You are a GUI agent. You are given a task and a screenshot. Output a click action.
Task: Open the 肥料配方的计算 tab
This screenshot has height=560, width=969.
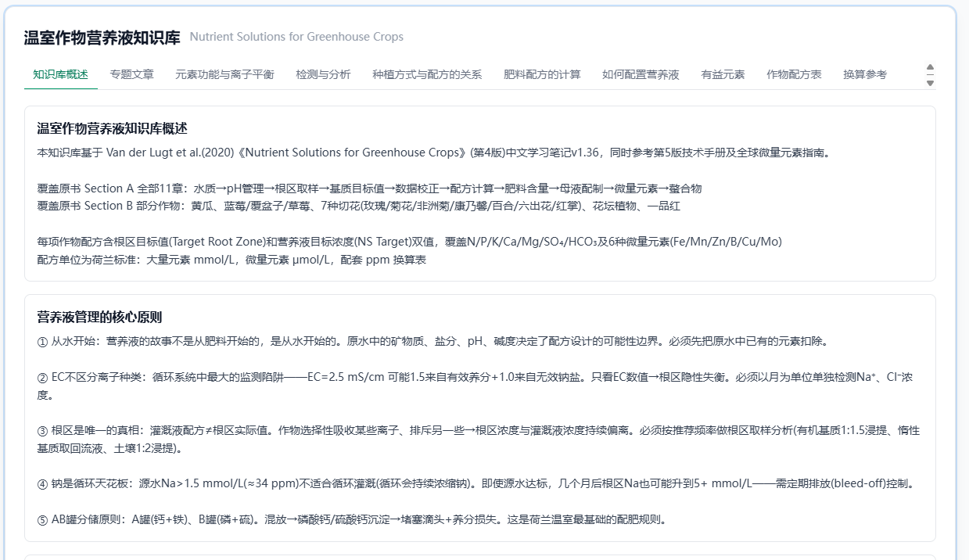542,74
